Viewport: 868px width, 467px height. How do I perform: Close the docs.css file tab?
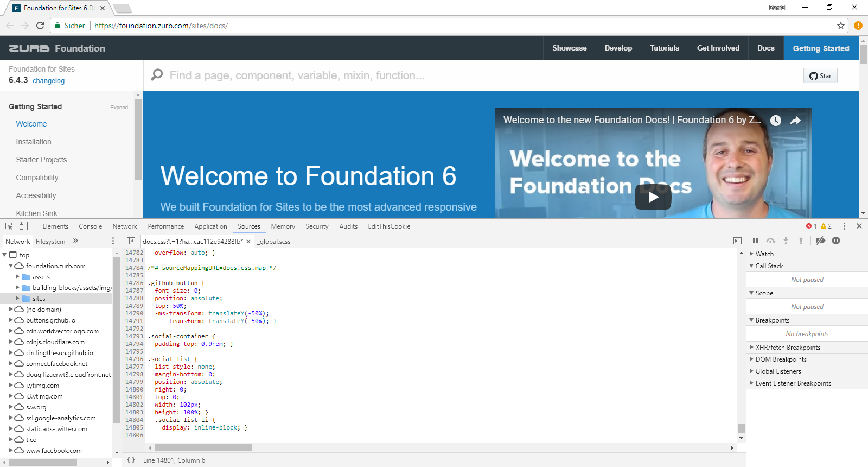248,242
